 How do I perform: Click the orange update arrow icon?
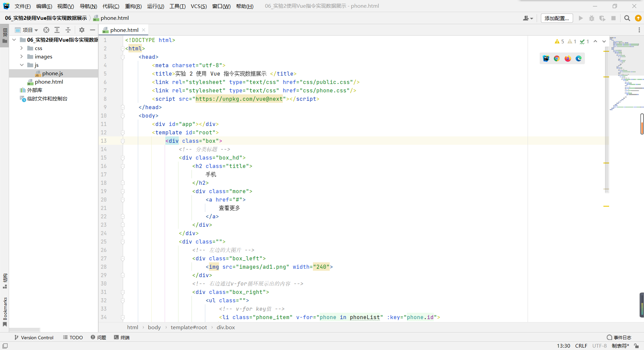pyautogui.click(x=638, y=18)
